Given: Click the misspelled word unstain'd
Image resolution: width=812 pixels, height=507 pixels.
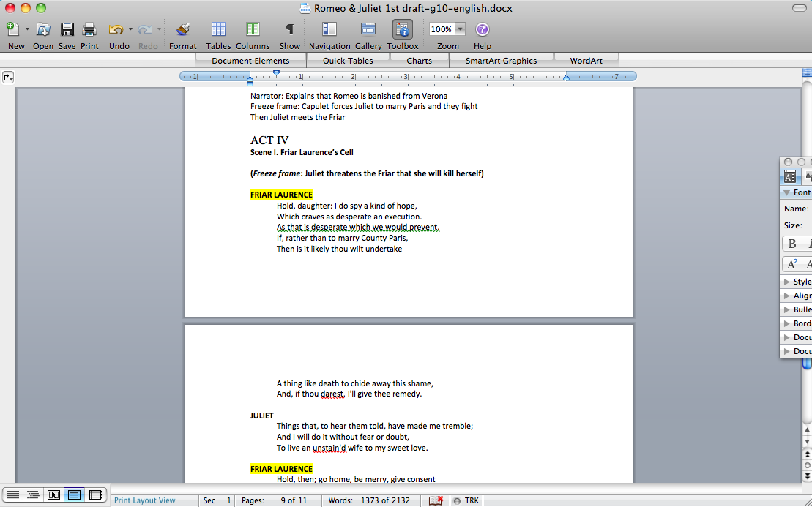Looking at the screenshot, I should tap(329, 448).
